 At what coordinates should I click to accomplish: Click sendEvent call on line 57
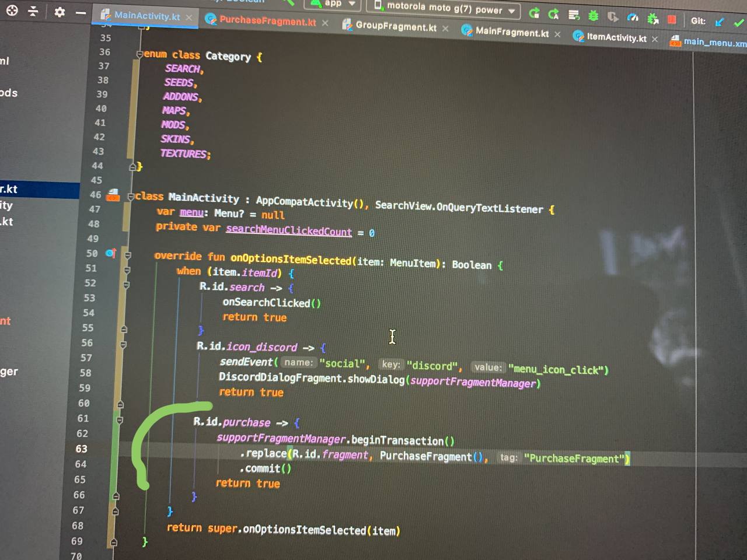tap(246, 362)
